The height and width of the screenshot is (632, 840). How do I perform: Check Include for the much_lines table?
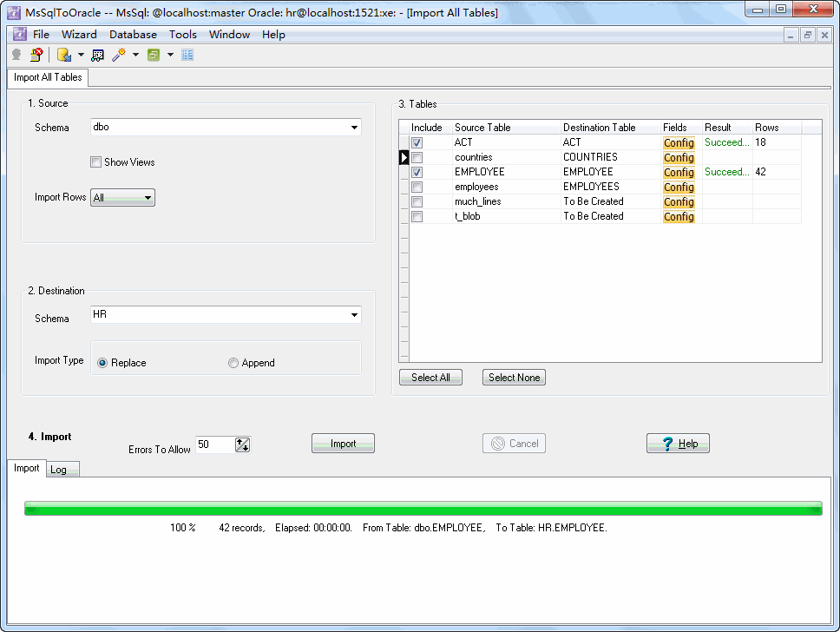pos(417,201)
